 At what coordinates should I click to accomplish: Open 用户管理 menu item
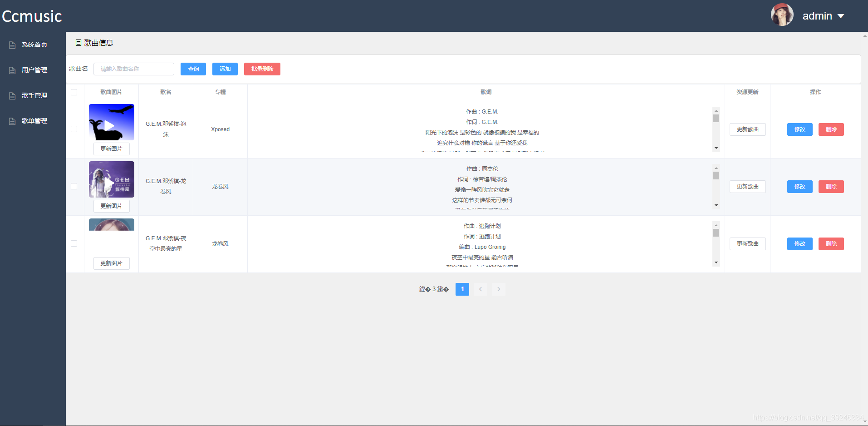click(x=33, y=70)
